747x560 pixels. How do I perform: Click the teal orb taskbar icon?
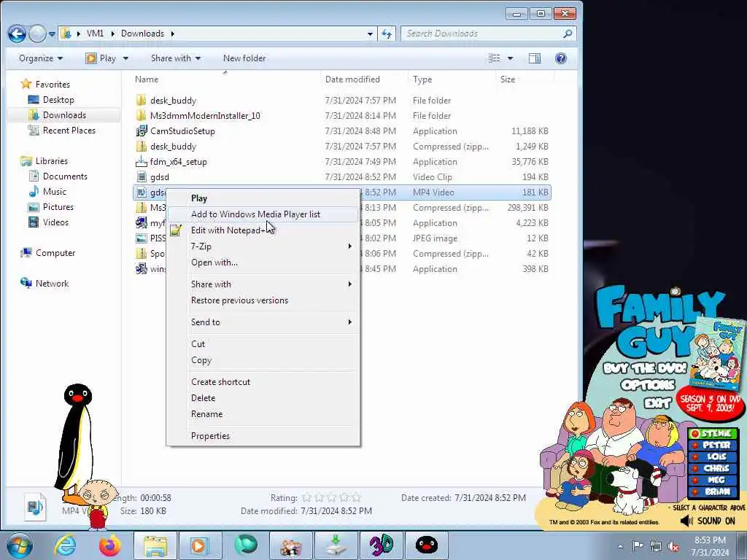point(246,545)
